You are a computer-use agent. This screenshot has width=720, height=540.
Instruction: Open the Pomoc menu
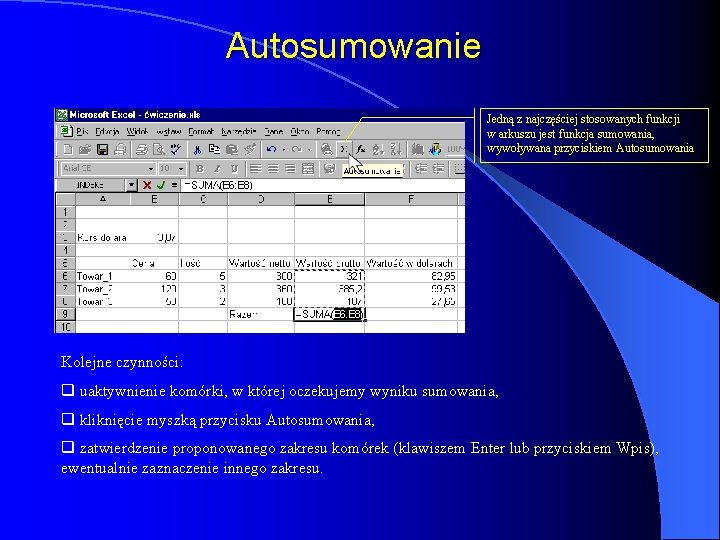(x=328, y=132)
